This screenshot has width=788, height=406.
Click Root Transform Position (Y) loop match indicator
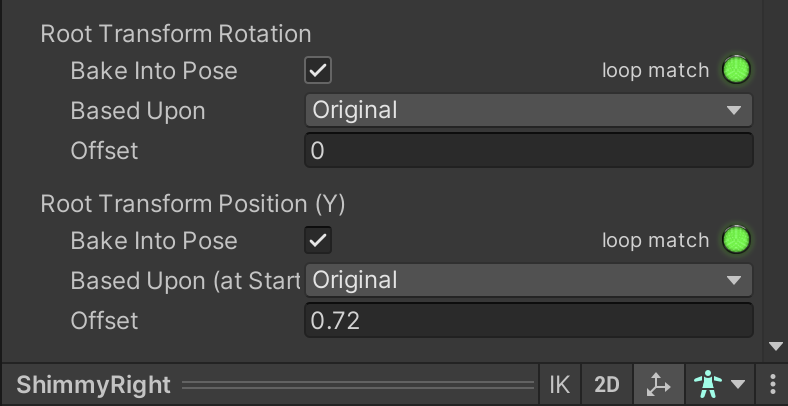pyautogui.click(x=737, y=241)
